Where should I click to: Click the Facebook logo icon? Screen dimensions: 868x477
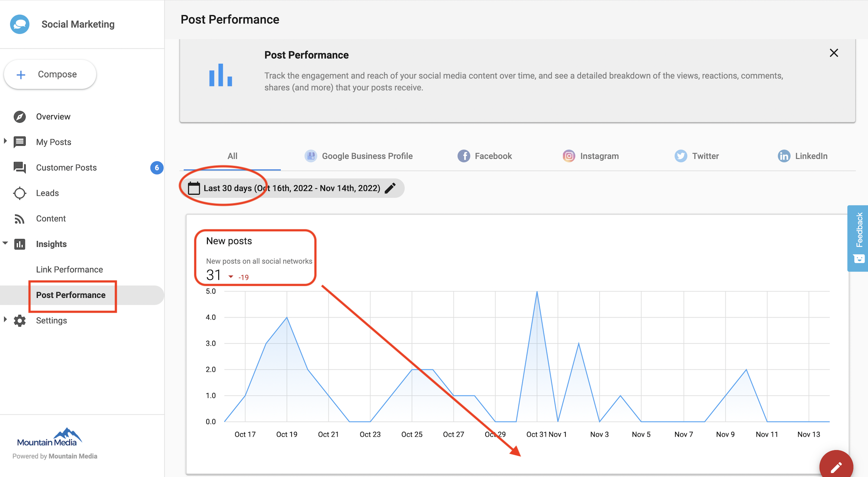point(464,156)
